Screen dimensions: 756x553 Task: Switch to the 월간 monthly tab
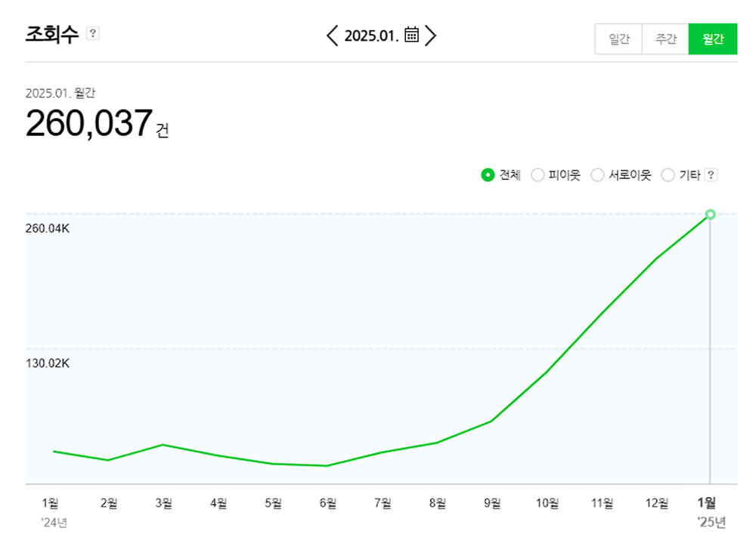tap(712, 39)
